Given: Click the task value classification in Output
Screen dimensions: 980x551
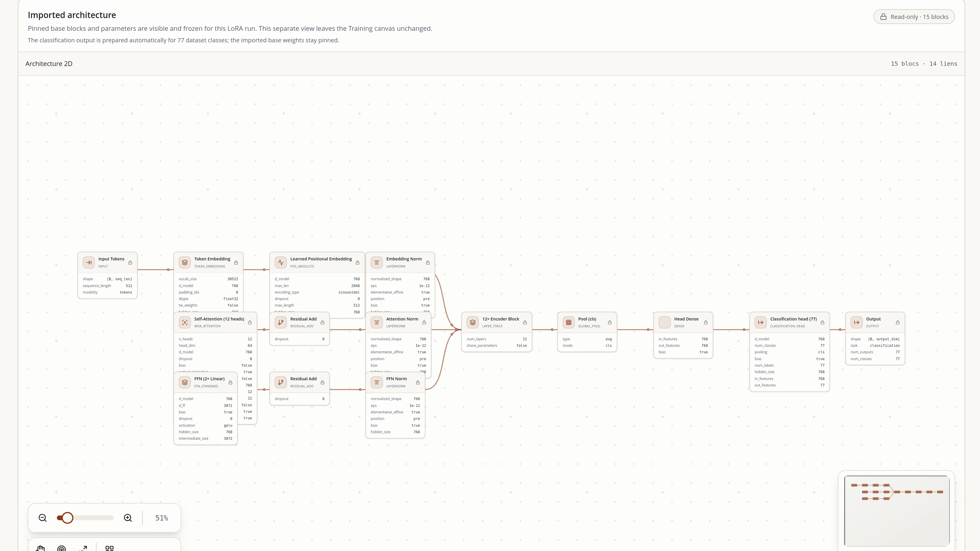Looking at the screenshot, I should 884,345.
